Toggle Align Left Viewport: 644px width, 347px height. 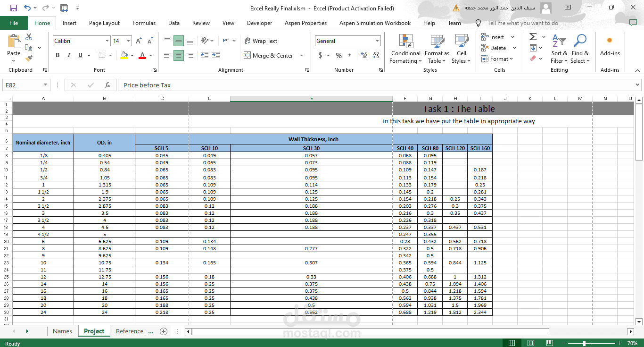tap(167, 55)
